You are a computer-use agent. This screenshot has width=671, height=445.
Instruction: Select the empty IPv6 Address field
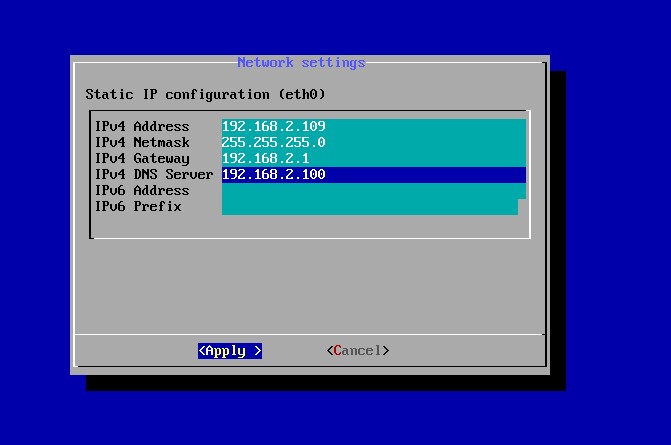point(372,191)
